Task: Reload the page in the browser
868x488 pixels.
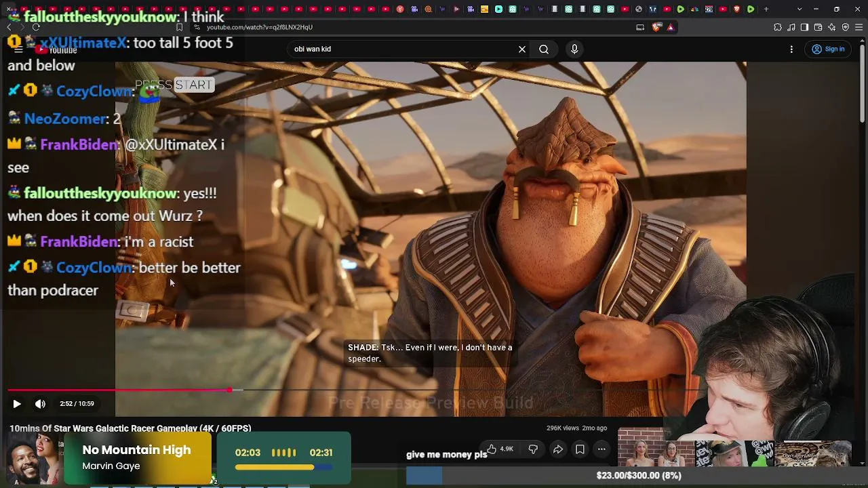Action: pos(36,27)
